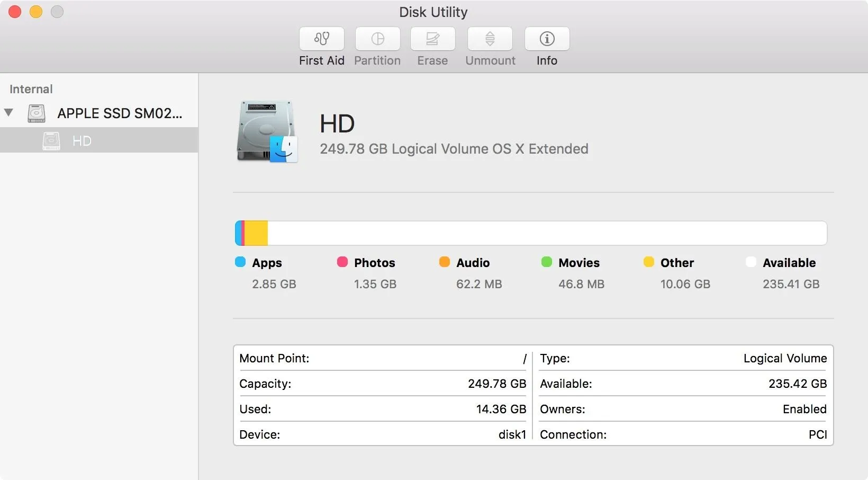868x480 pixels.
Task: Click the 'disk1' device value
Action: (x=512, y=434)
